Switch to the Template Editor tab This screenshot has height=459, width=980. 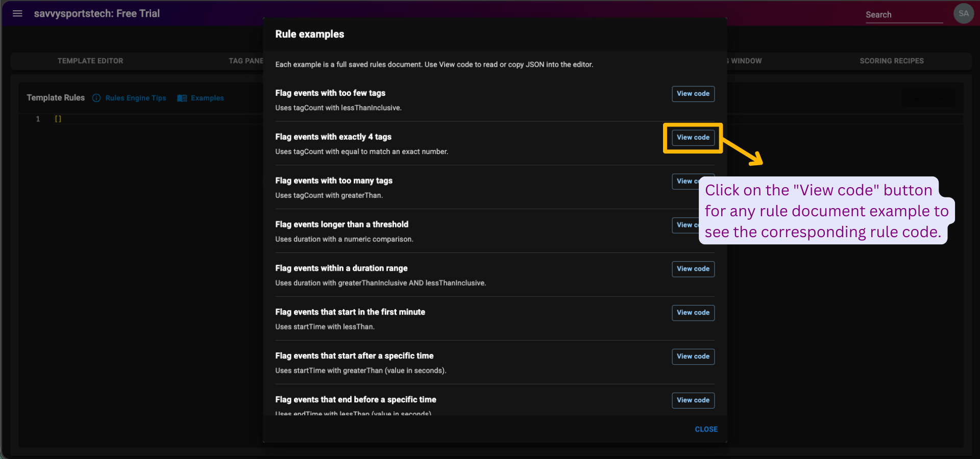point(90,61)
